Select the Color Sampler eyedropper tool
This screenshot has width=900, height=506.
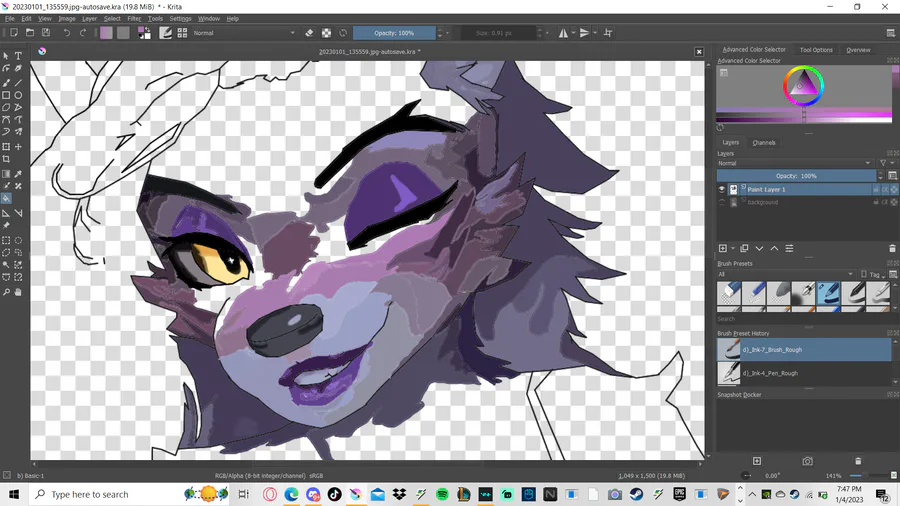coord(18,174)
